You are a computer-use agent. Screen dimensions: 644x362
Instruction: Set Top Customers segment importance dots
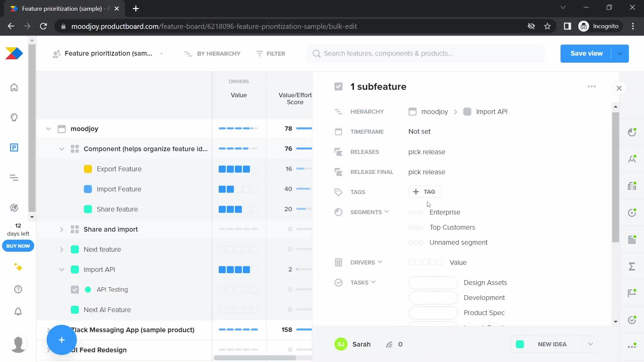coord(416,228)
